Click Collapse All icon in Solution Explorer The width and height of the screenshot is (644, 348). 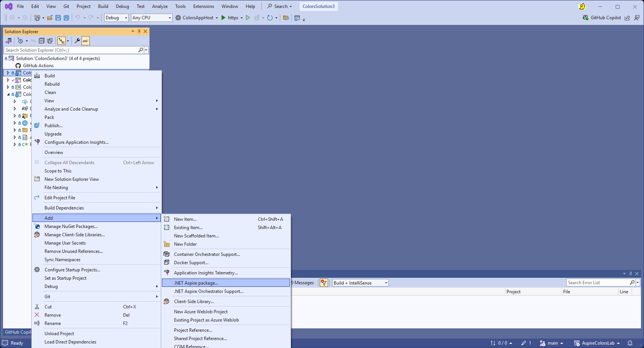coord(42,41)
